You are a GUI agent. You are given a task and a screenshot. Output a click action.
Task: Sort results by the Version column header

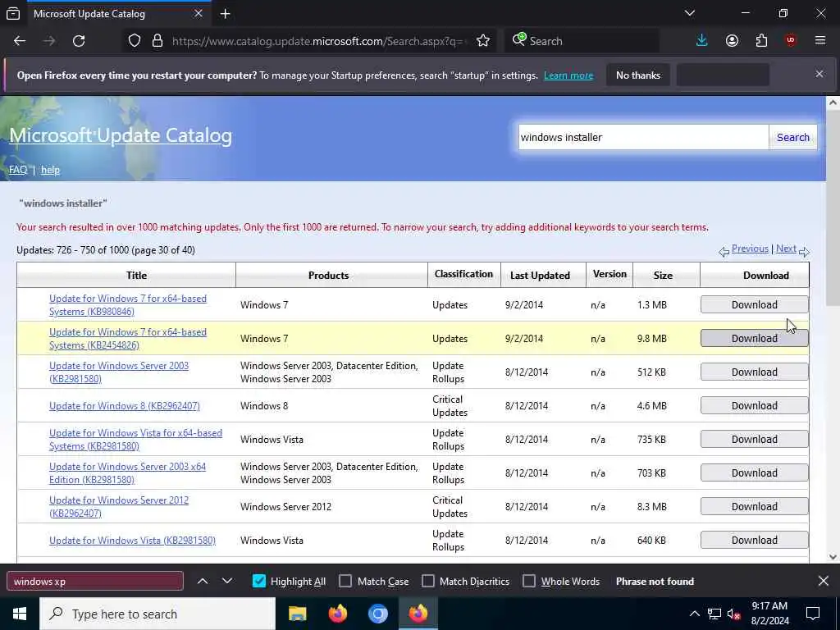point(609,274)
